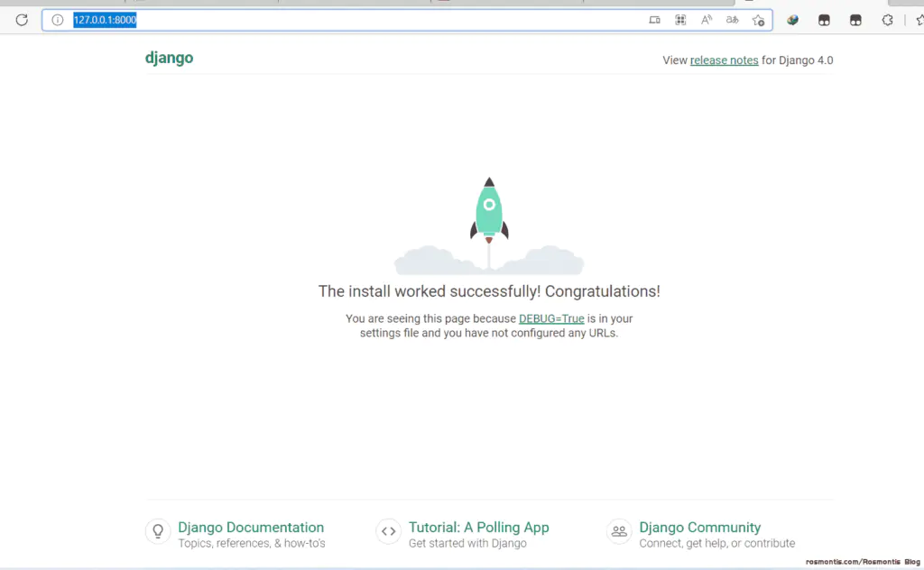Screen dimensions: 924x570
Task: Open the colorful globe extension icon
Action: [x=792, y=20]
